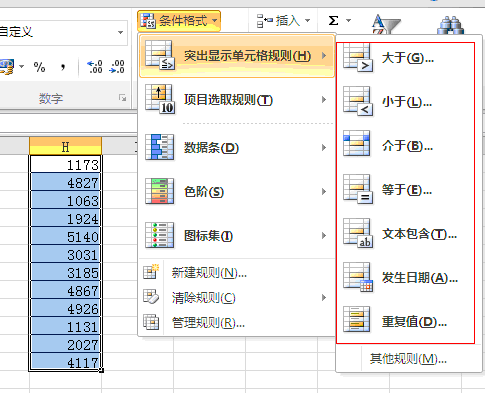Click 新建规则(N)... menu entry
485x393 pixels.
point(237,273)
